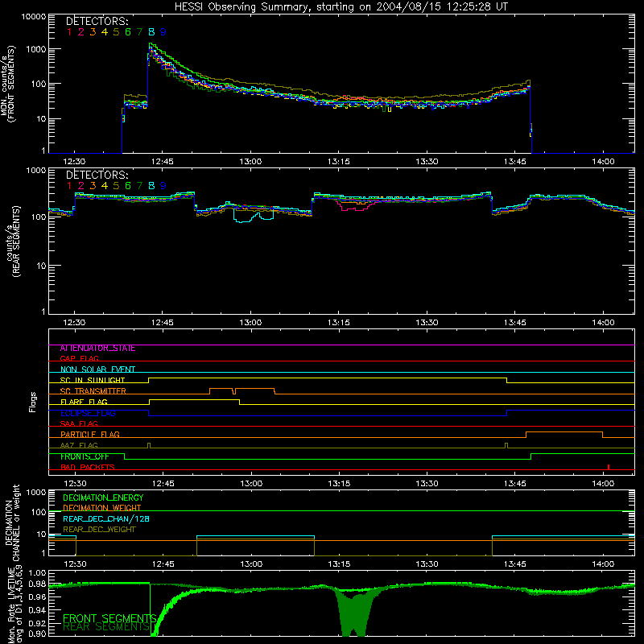Screen dimensions: 644x644
Task: Click the raised PARTICLE_FLAG segment near 13:50
Action: pyautogui.click(x=564, y=432)
